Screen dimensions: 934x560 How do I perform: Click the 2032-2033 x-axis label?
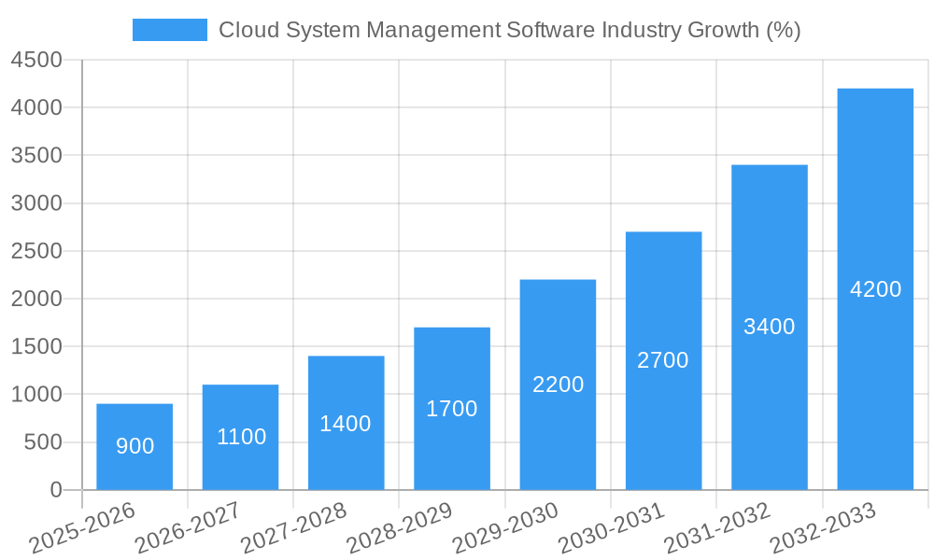[x=823, y=527]
